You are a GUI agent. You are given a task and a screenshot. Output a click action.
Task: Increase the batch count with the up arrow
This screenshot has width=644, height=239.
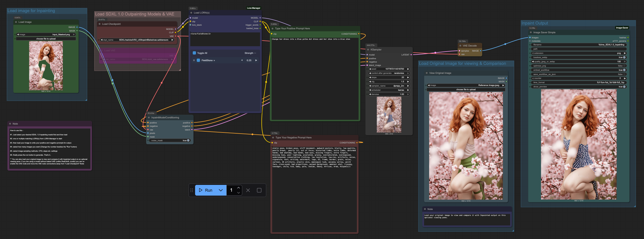pos(239,188)
